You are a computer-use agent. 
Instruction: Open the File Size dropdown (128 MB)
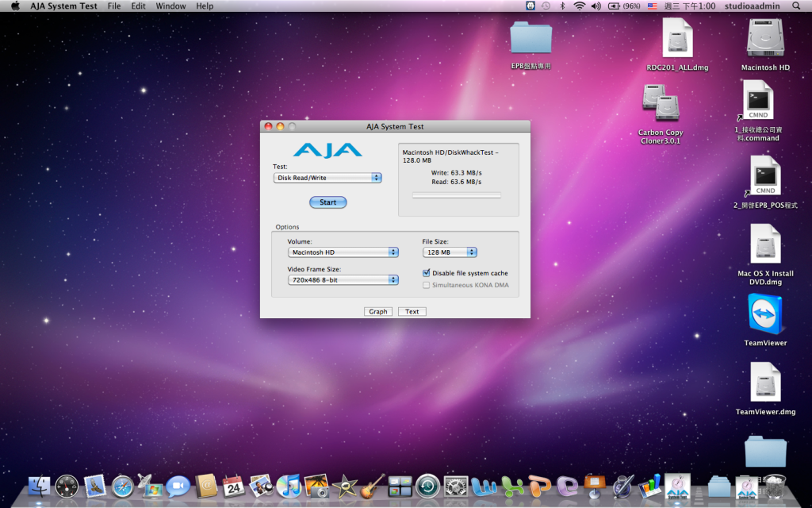(x=450, y=252)
